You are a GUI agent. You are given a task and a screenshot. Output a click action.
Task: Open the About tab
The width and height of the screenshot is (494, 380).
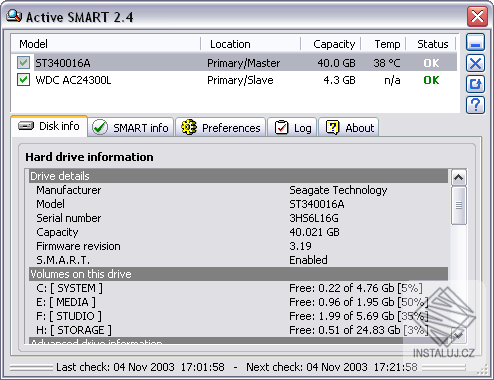(349, 128)
